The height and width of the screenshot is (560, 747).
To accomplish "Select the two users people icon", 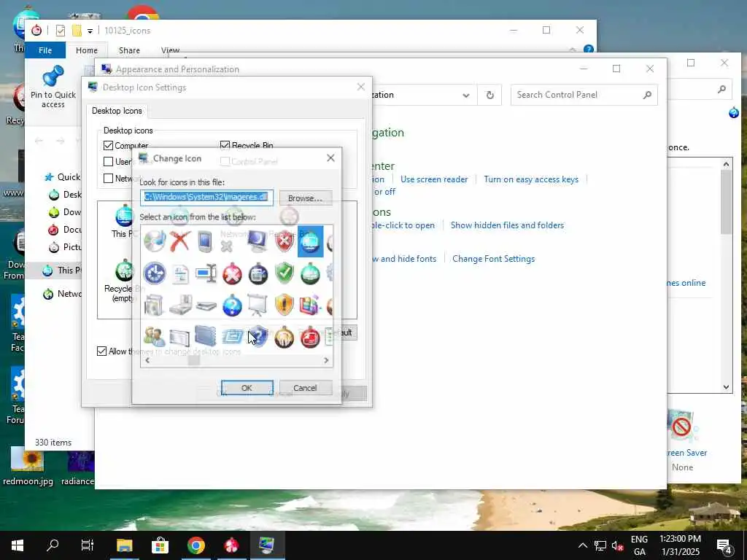I will tap(155, 337).
